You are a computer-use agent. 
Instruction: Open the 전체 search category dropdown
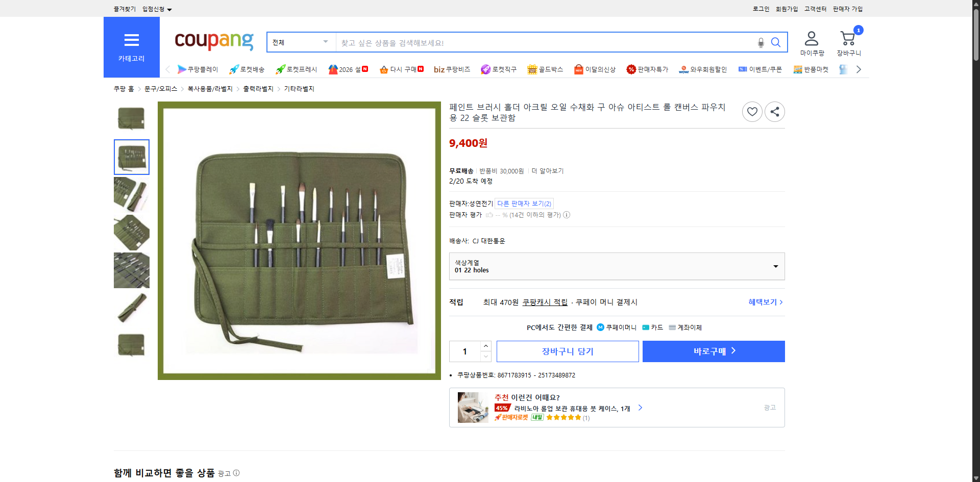pyautogui.click(x=301, y=42)
